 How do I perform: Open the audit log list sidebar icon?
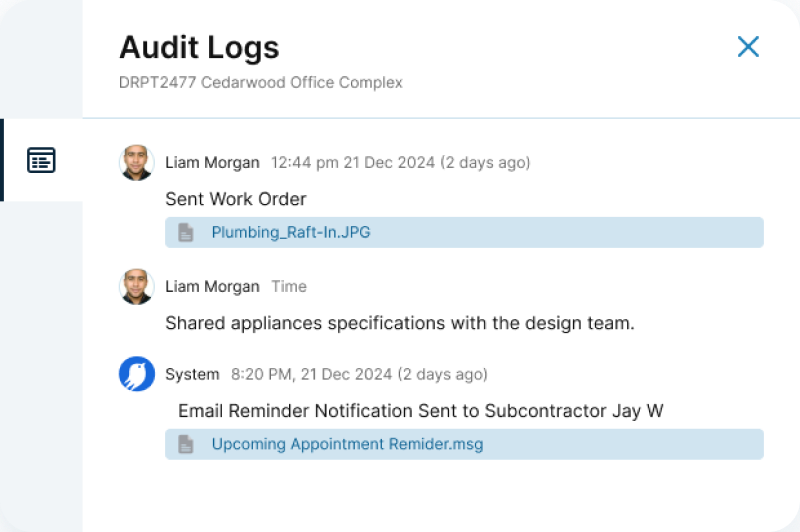coord(41,160)
